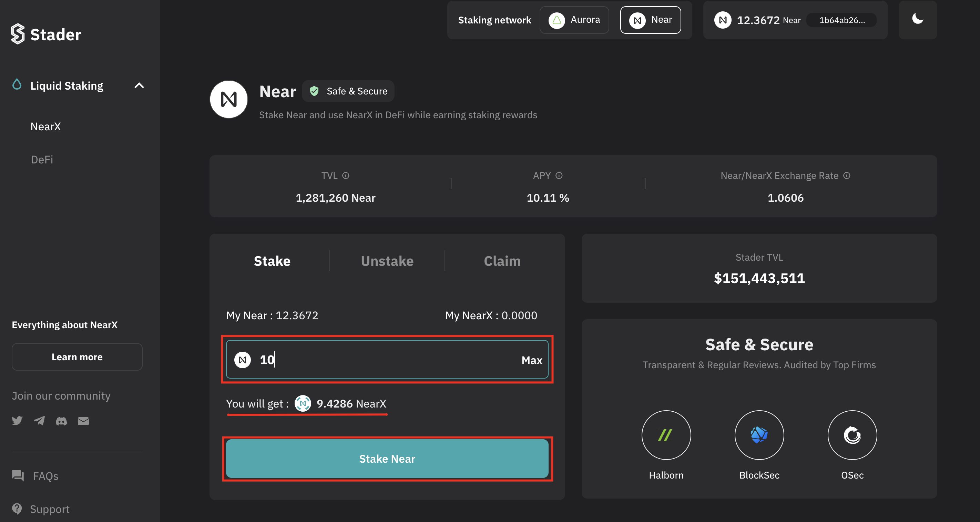Viewport: 980px width, 522px height.
Task: Switch to the Unstake tab
Action: tap(387, 261)
